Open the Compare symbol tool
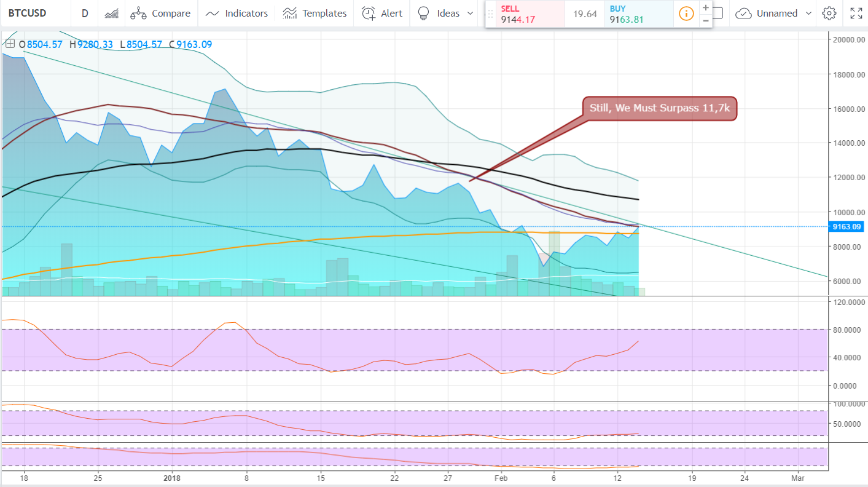Viewport: 868px width, 487px height. pos(161,13)
